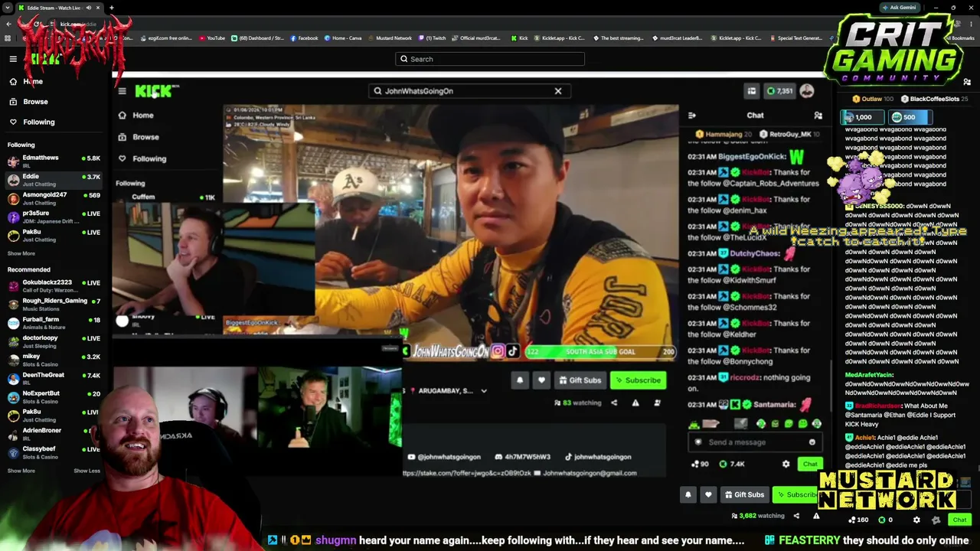Mute the Eddie Stream browser tab audio
Viewport: 980px width, 551px height.
point(88,8)
